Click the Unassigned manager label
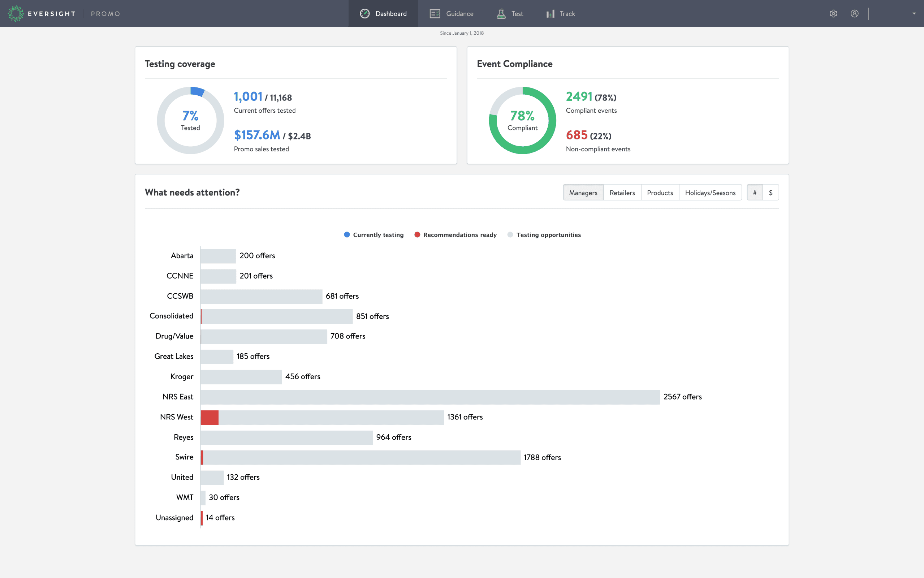The width and height of the screenshot is (924, 578). (174, 518)
